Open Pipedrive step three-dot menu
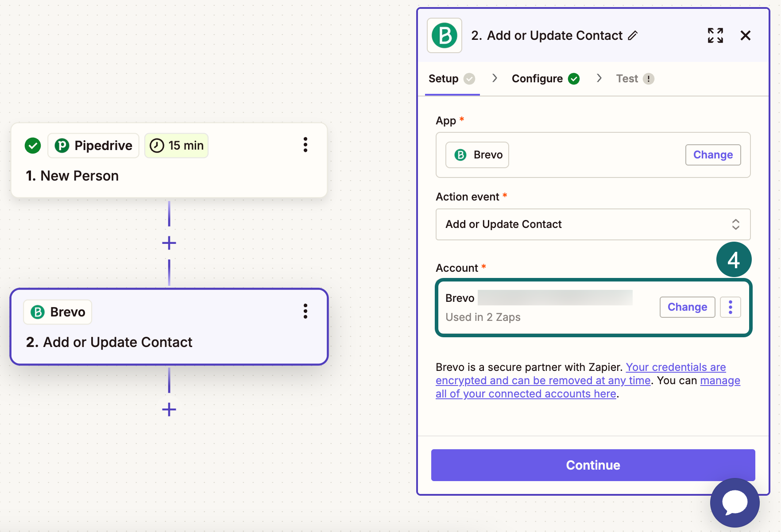 click(x=305, y=145)
